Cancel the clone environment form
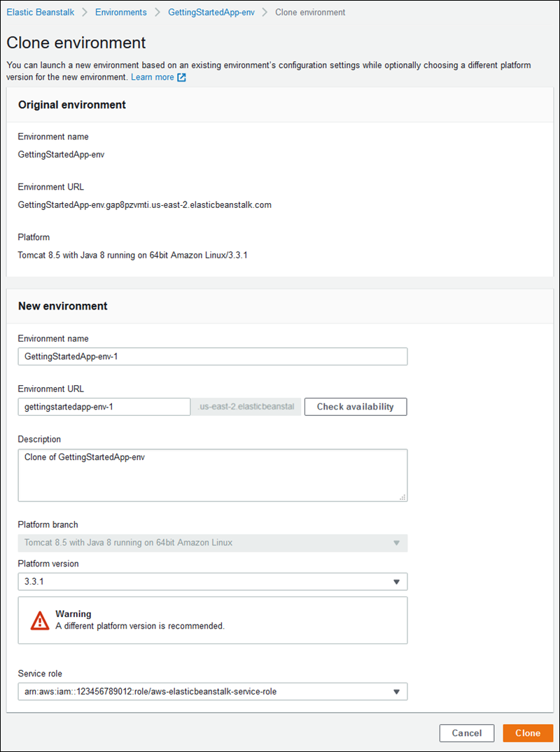The width and height of the screenshot is (560, 752). (466, 733)
